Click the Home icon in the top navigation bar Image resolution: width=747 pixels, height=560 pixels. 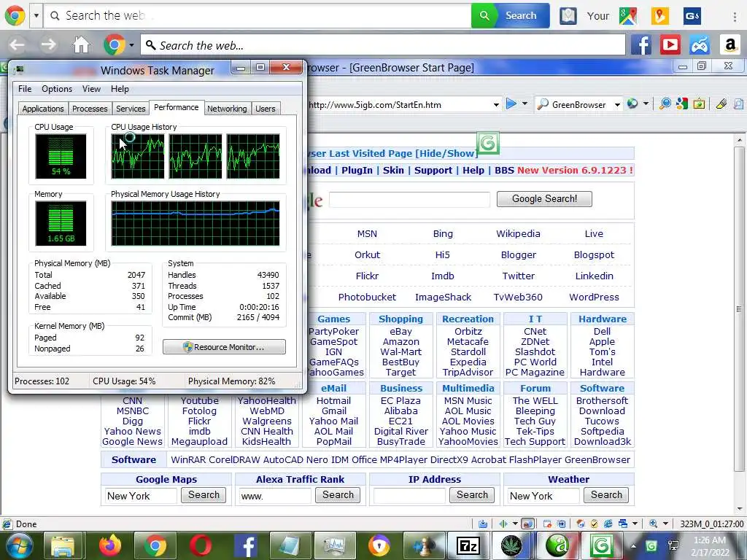click(x=81, y=45)
